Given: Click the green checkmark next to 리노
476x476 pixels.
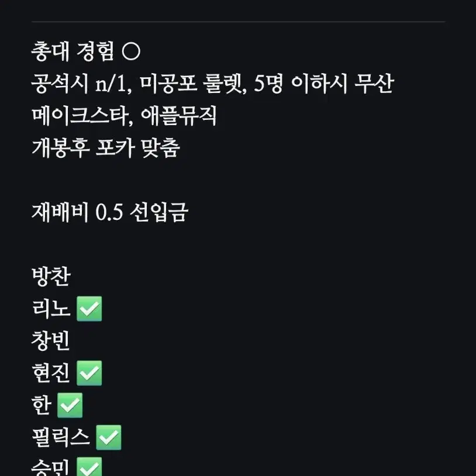Looking at the screenshot, I should [x=89, y=309].
